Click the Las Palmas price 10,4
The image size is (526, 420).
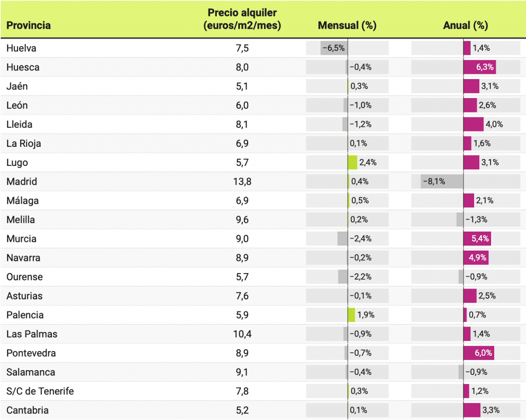[242, 334]
